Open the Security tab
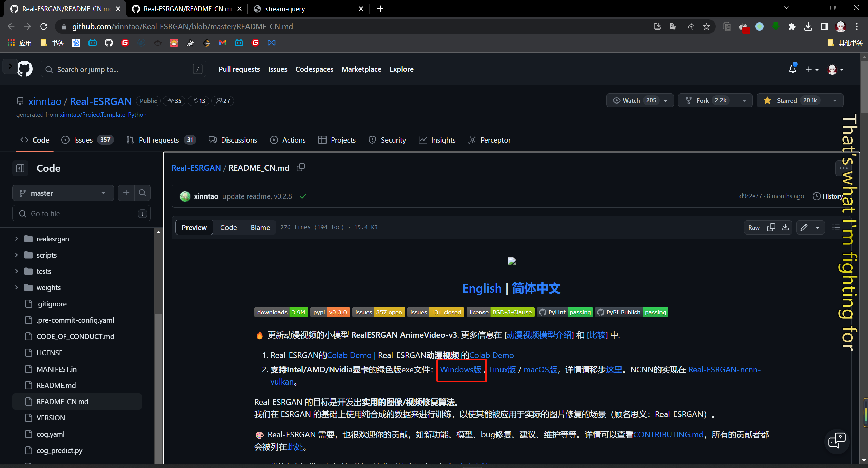This screenshot has height=468, width=868. (387, 140)
